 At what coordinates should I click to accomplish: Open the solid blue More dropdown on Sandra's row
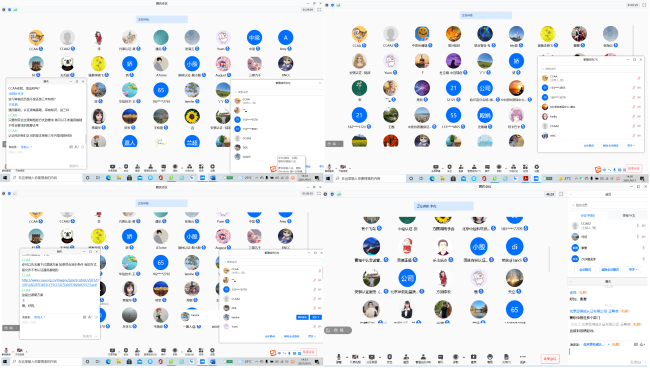pyautogui.click(x=316, y=317)
